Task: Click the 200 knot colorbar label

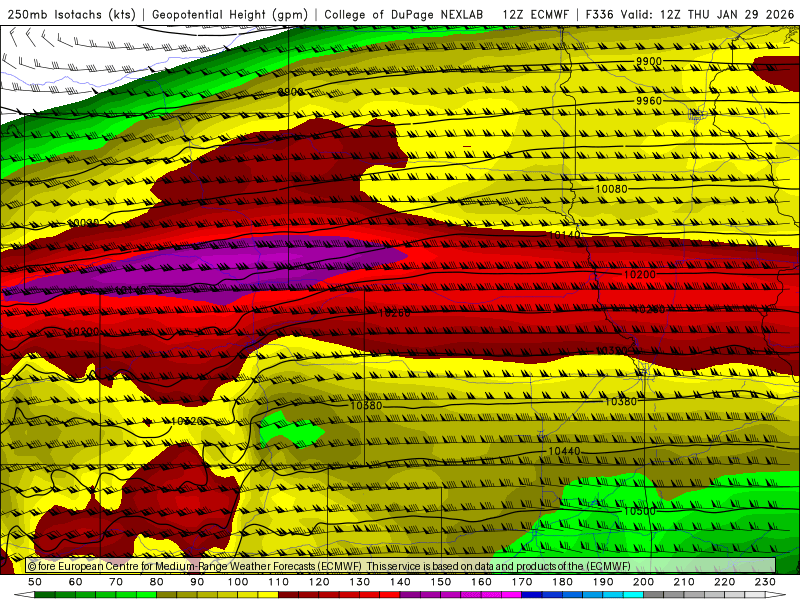Action: coord(643,582)
